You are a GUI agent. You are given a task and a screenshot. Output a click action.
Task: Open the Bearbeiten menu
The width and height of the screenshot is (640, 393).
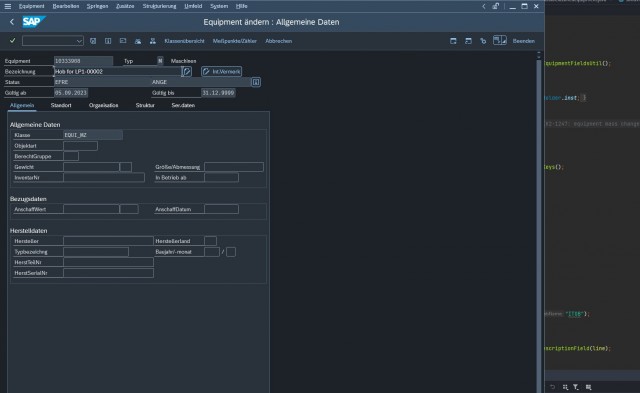(66, 6)
